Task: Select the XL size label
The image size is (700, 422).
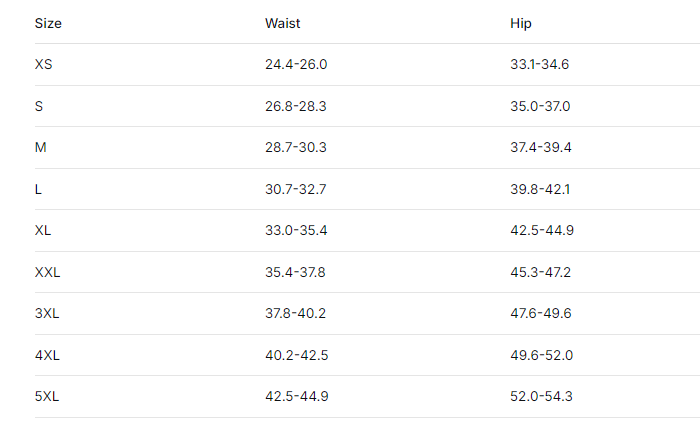Action: pos(43,230)
